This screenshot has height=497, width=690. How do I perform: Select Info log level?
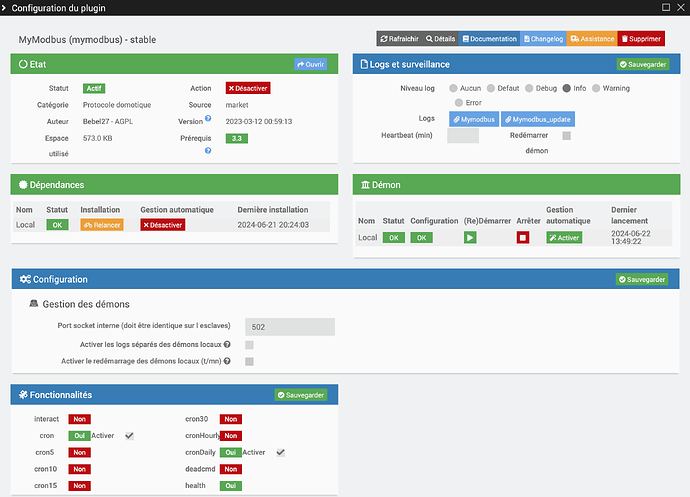pos(566,88)
